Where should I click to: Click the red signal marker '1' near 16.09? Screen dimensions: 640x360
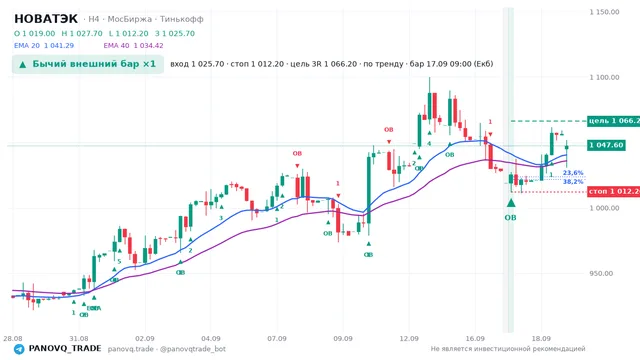pos(490,122)
